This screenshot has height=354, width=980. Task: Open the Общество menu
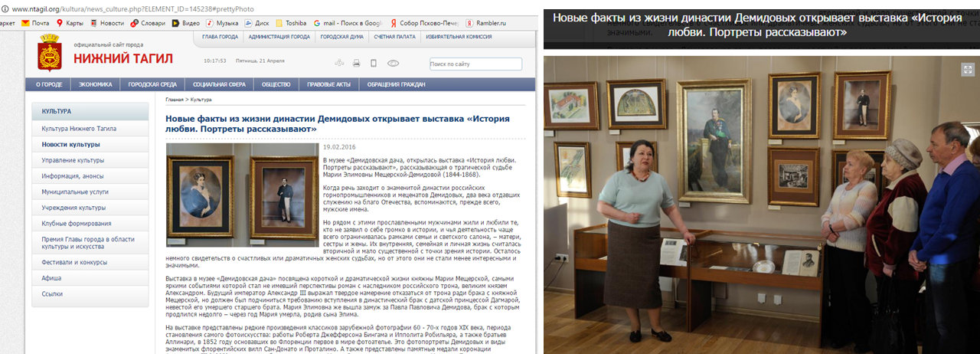[276, 84]
